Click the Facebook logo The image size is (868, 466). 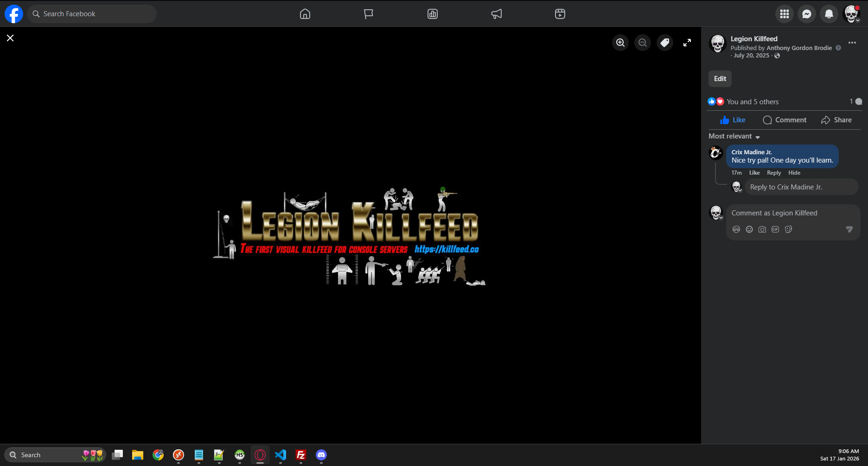tap(14, 14)
